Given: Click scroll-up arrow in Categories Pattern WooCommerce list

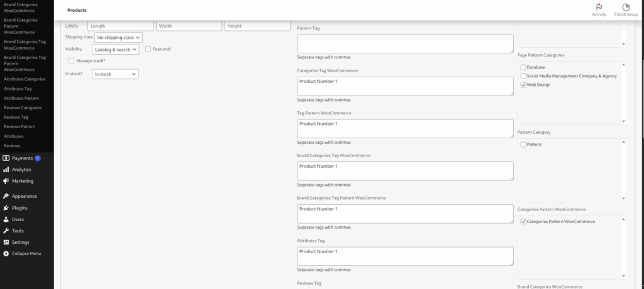Looking at the screenshot, I should [623, 219].
